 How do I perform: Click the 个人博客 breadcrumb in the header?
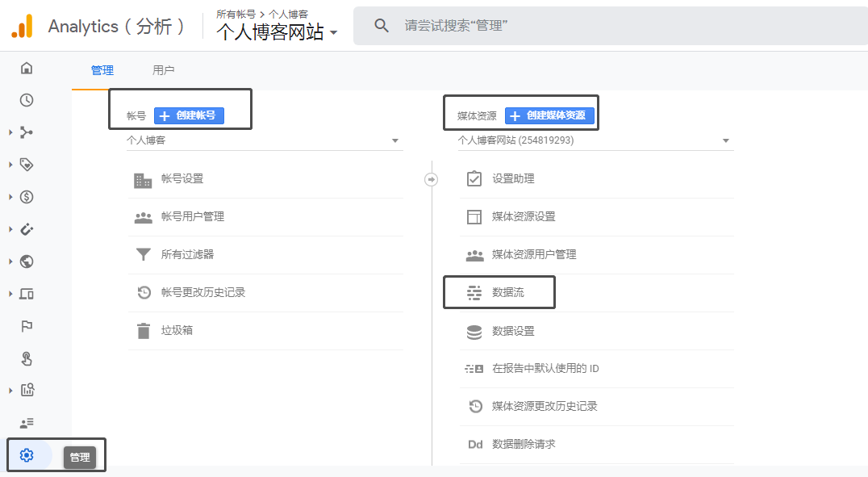tap(289, 14)
